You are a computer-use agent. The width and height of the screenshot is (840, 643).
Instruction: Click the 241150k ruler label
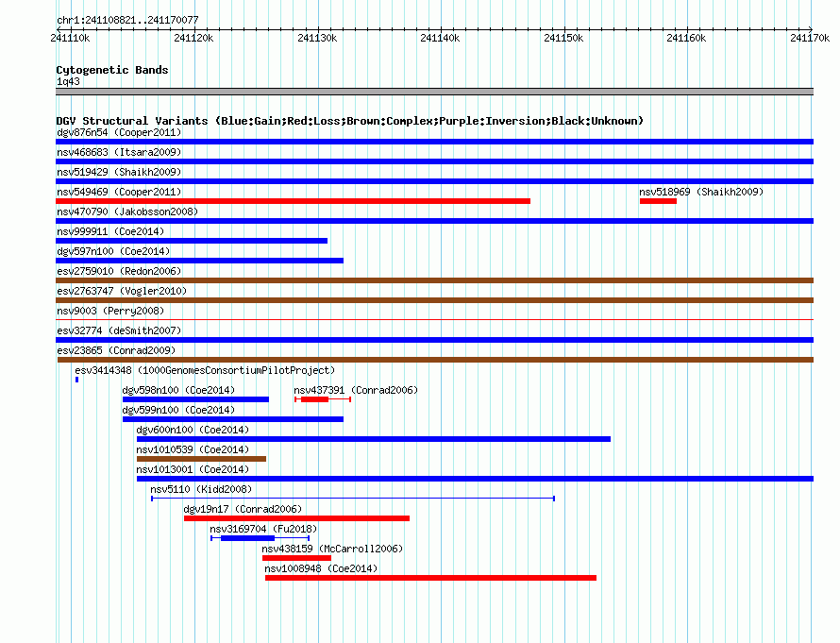pos(563,38)
